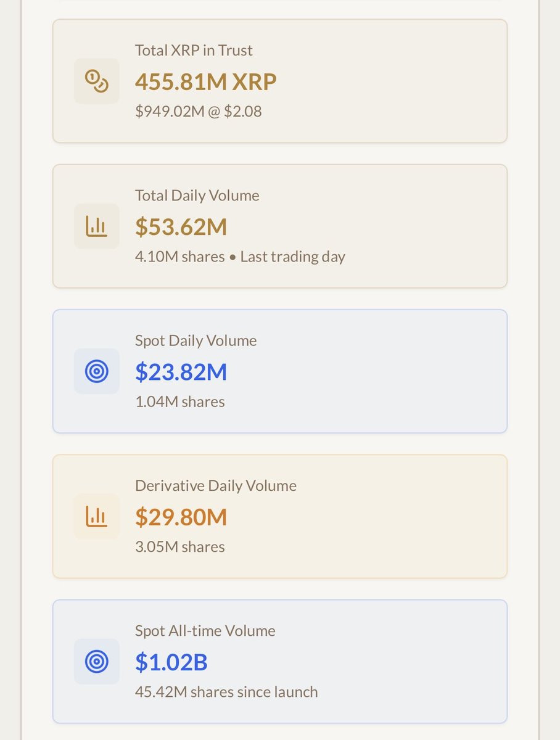Click the "1.04M shares" subtext
This screenshot has height=740, width=560.
[x=179, y=402]
